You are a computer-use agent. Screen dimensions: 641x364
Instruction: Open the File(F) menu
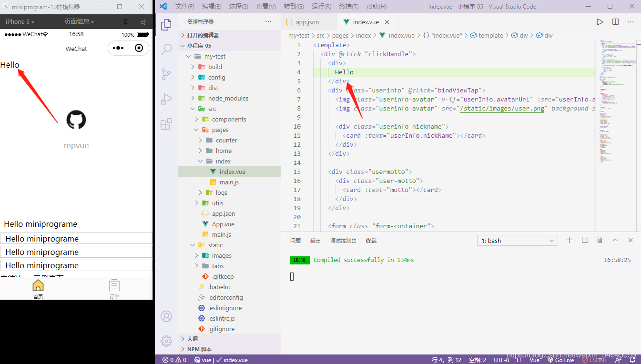185,7
